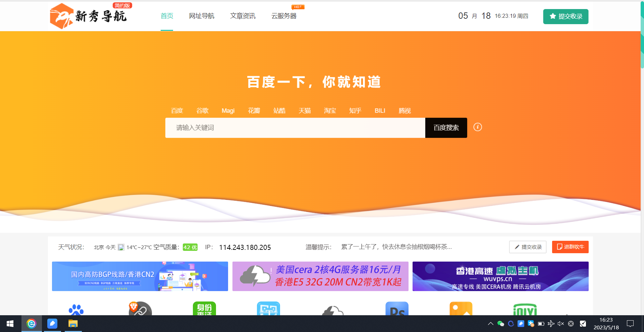Click the 百度搜索 button
644x332 pixels.
pyautogui.click(x=446, y=128)
